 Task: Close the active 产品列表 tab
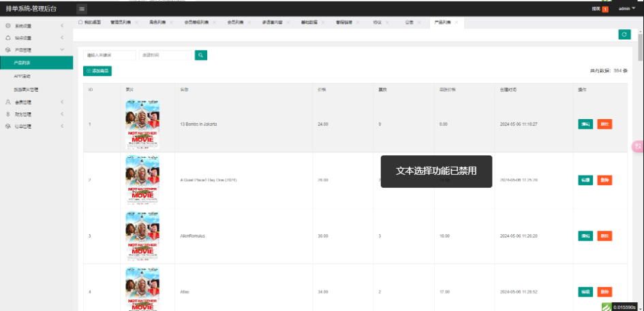pyautogui.click(x=457, y=22)
